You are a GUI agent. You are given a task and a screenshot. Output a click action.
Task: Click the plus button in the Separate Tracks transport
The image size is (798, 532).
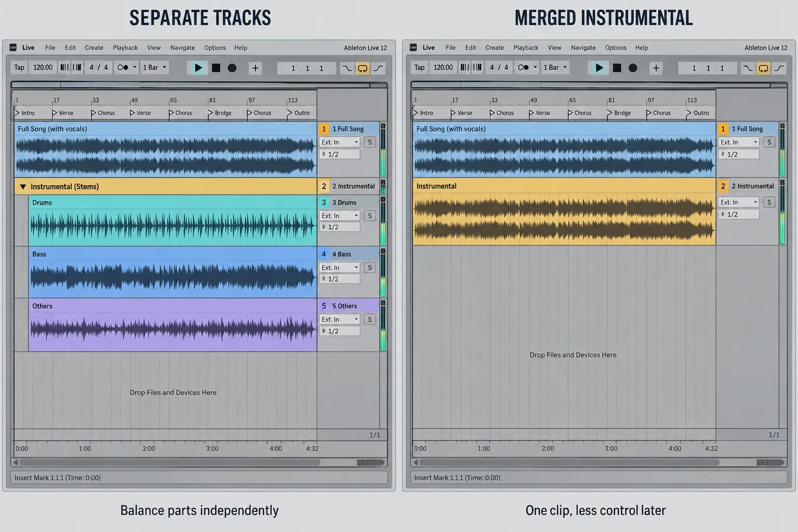coord(255,68)
